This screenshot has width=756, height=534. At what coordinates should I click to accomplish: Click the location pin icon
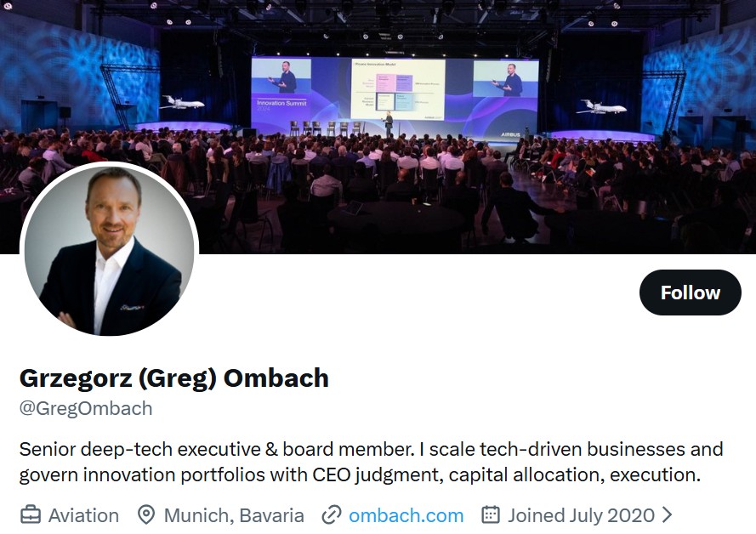coord(146,515)
